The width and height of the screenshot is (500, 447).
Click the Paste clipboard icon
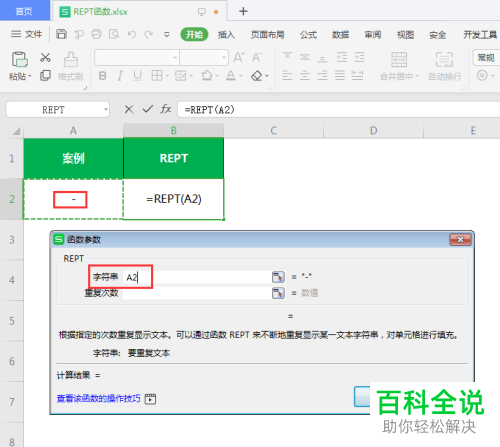tap(20, 59)
